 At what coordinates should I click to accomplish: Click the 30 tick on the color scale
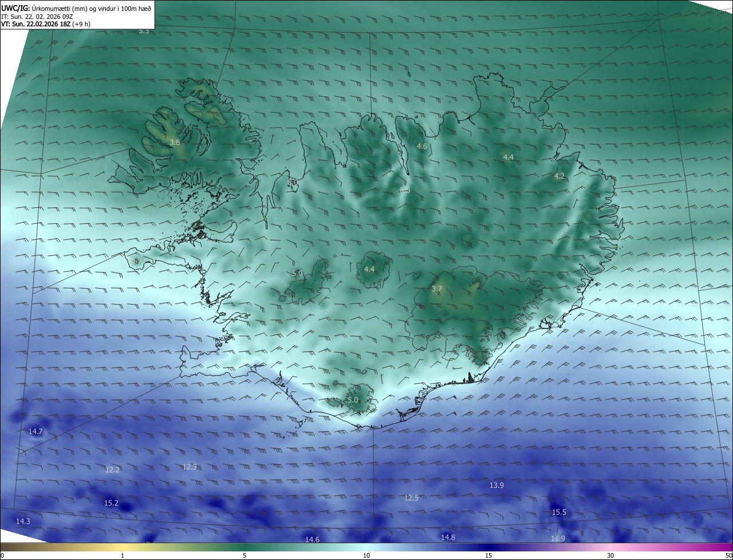pyautogui.click(x=610, y=555)
